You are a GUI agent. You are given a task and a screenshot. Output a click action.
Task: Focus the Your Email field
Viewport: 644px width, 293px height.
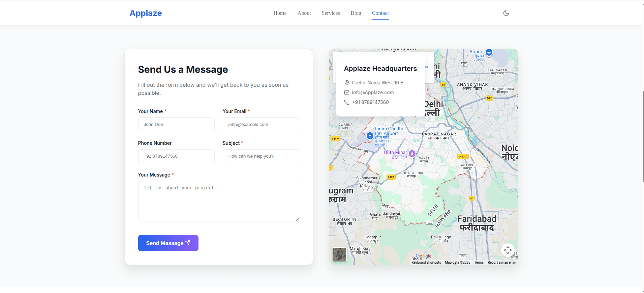[261, 125]
